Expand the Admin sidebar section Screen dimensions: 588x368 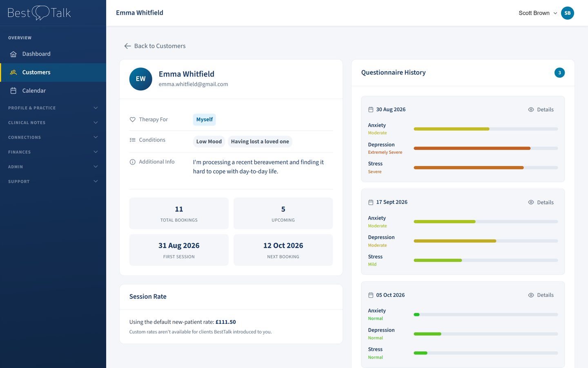point(53,167)
